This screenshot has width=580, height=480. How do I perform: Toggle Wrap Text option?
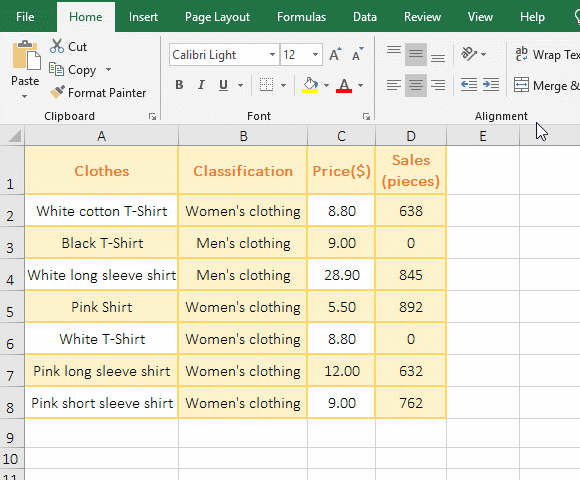547,54
